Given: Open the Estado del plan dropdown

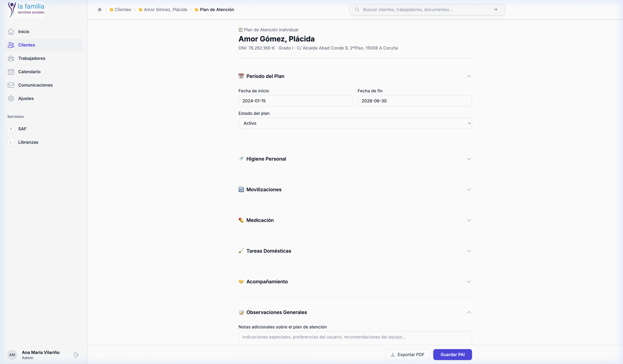Looking at the screenshot, I should click(x=355, y=123).
